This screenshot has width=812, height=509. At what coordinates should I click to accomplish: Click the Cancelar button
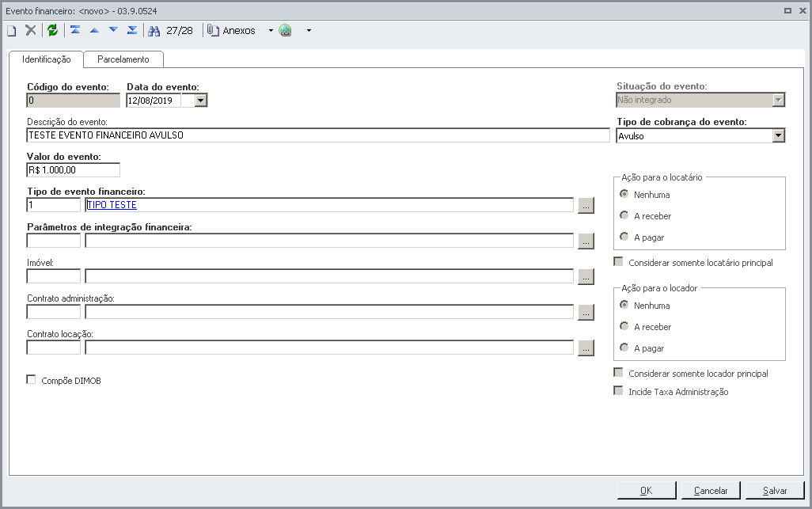pyautogui.click(x=711, y=490)
